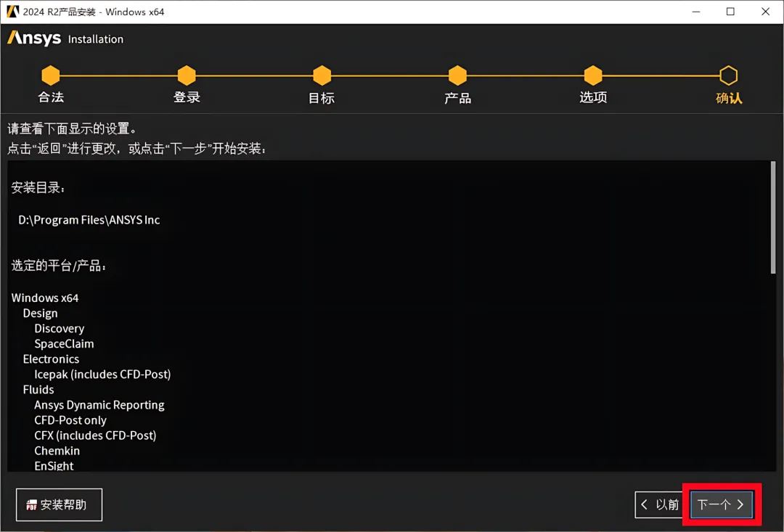Screen dimensions: 784x532
Task: Click the CFX (includes CFD-Post) line
Action: pyautogui.click(x=95, y=435)
